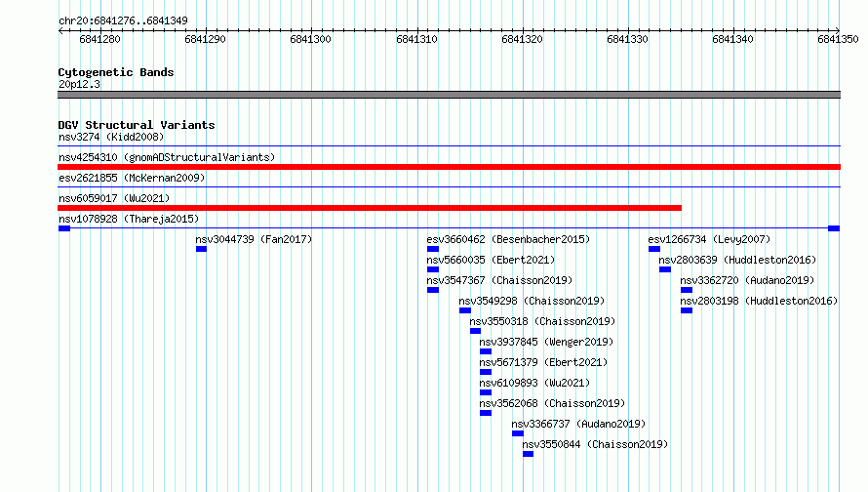The height and width of the screenshot is (492, 868).
Task: Click the nsv4254310 (gnomADStructuralVariants) label
Action: pyautogui.click(x=167, y=157)
